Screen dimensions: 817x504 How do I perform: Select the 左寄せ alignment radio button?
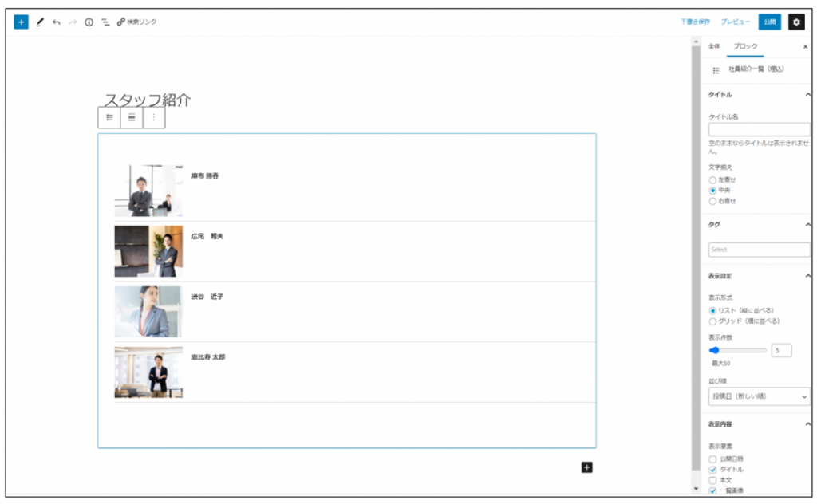(x=712, y=180)
